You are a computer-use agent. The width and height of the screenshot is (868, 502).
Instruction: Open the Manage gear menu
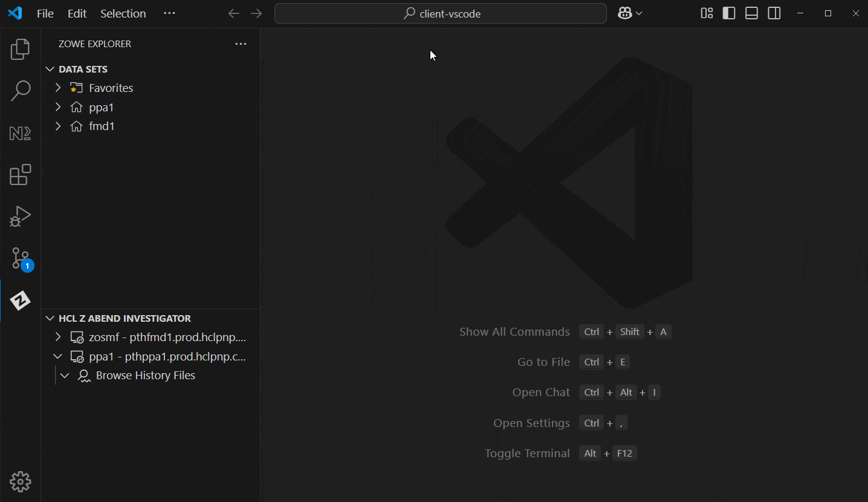point(20,481)
